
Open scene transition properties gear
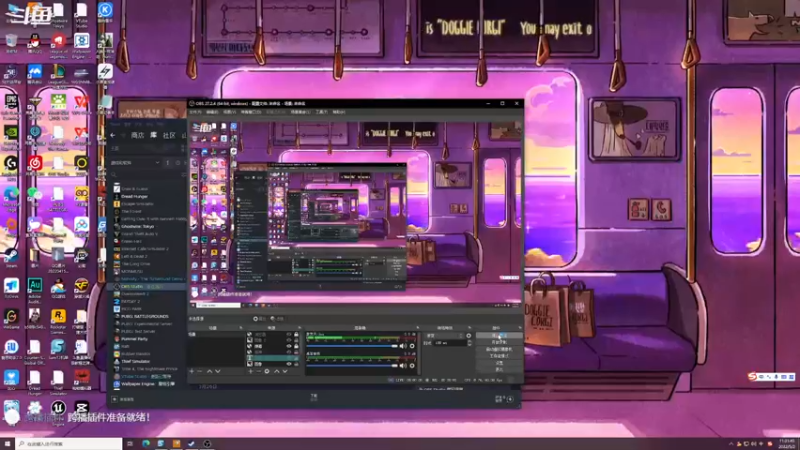[x=469, y=336]
